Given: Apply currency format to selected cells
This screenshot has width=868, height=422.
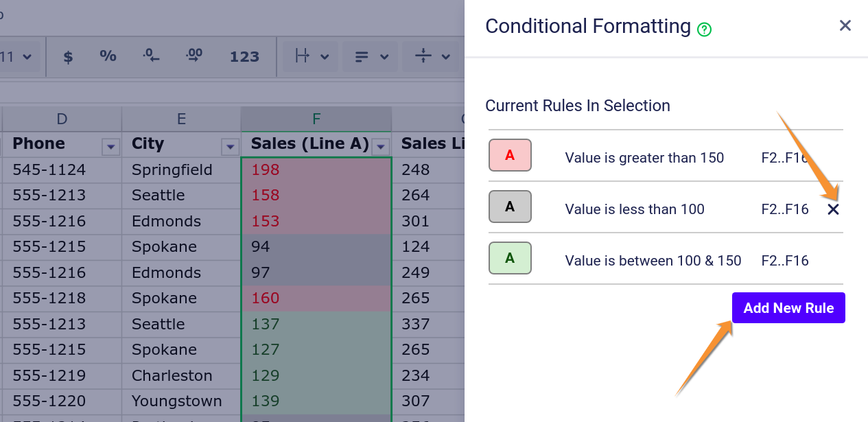Looking at the screenshot, I should tap(67, 57).
